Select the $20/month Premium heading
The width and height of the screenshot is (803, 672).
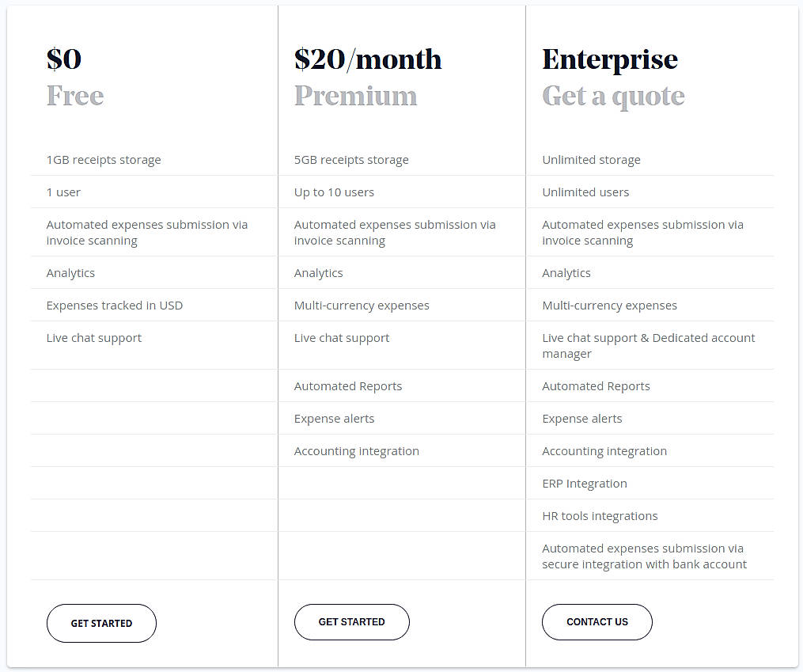click(x=368, y=59)
